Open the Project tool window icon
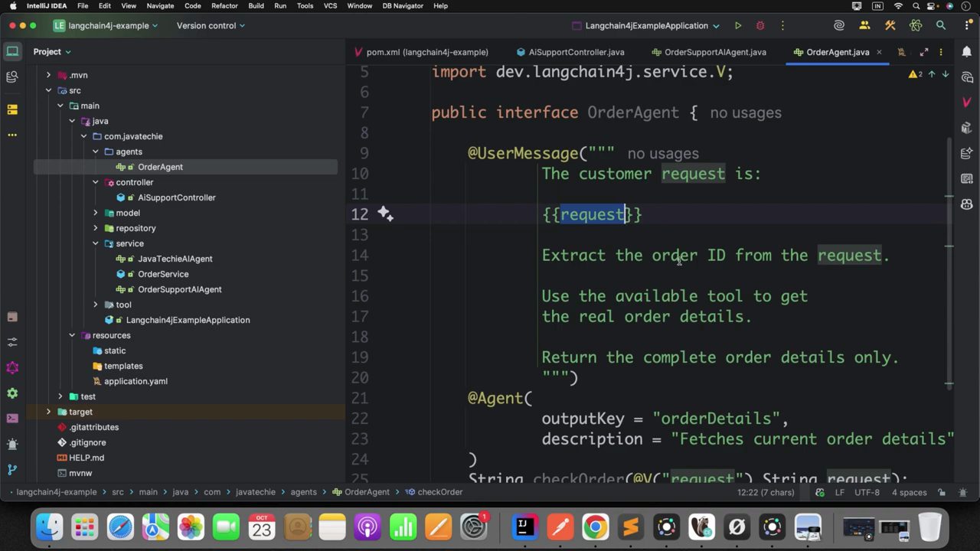 tap(12, 52)
